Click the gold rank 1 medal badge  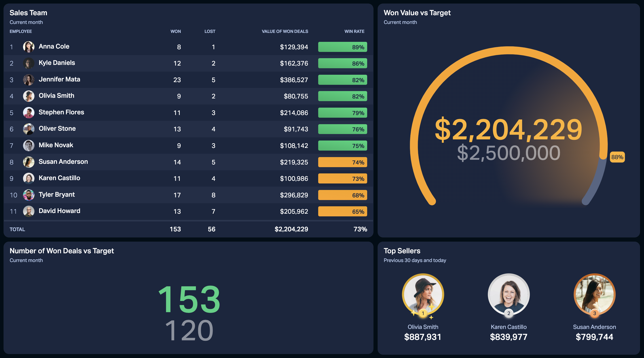coord(423,313)
